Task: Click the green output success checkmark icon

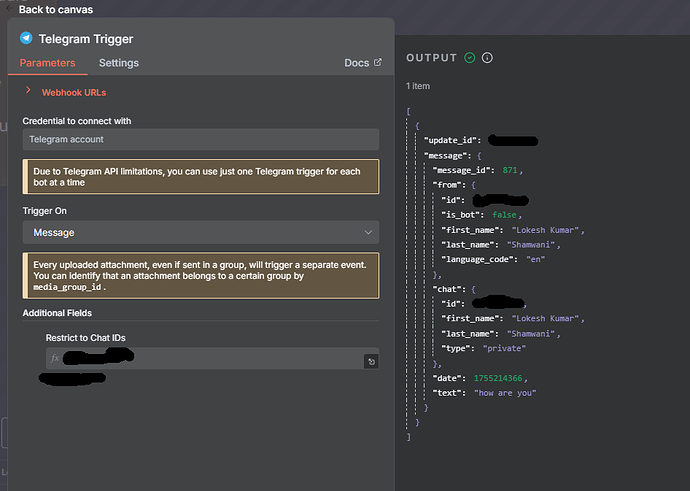Action: point(470,58)
